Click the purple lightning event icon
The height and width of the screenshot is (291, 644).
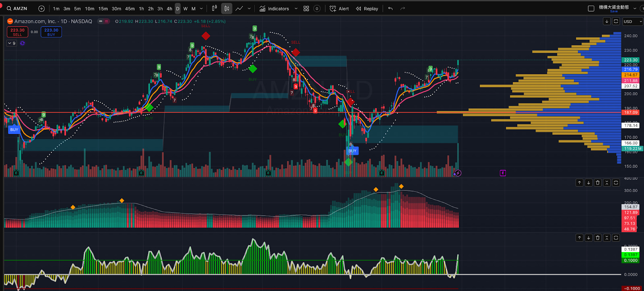(458, 173)
